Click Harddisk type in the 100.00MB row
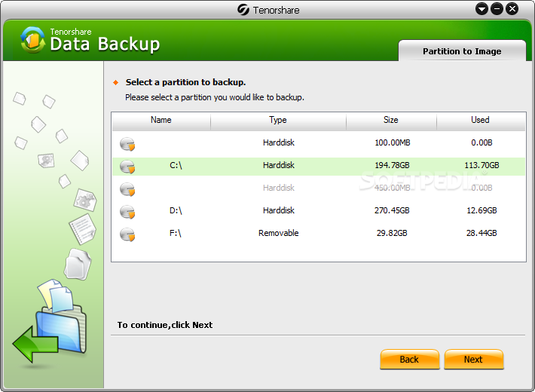Image resolution: width=535 pixels, height=392 pixels. (278, 142)
